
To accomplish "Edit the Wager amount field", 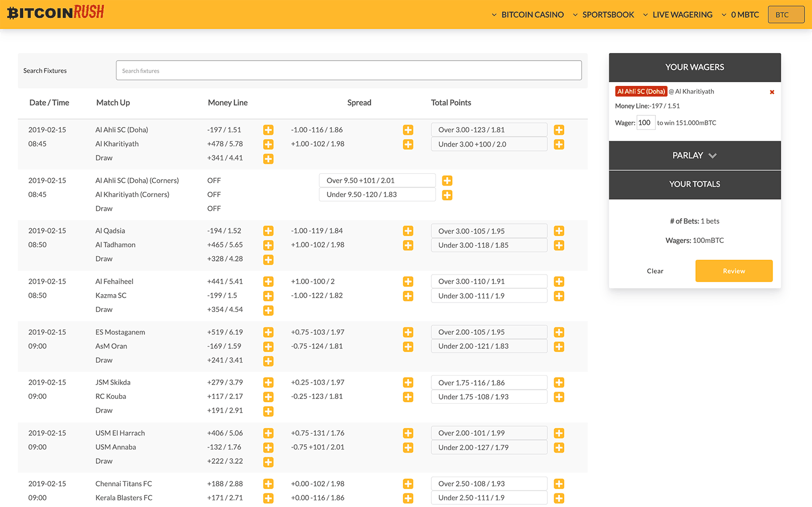I will click(x=645, y=123).
